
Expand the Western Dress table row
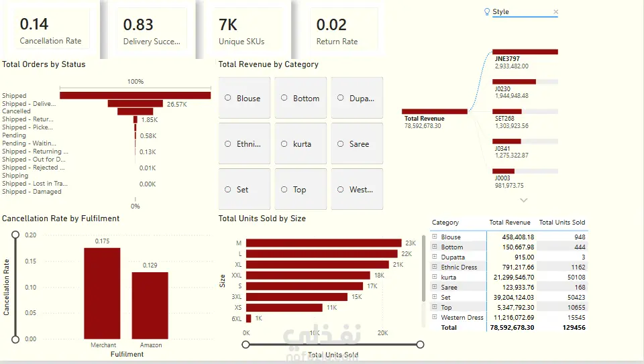[x=435, y=317]
